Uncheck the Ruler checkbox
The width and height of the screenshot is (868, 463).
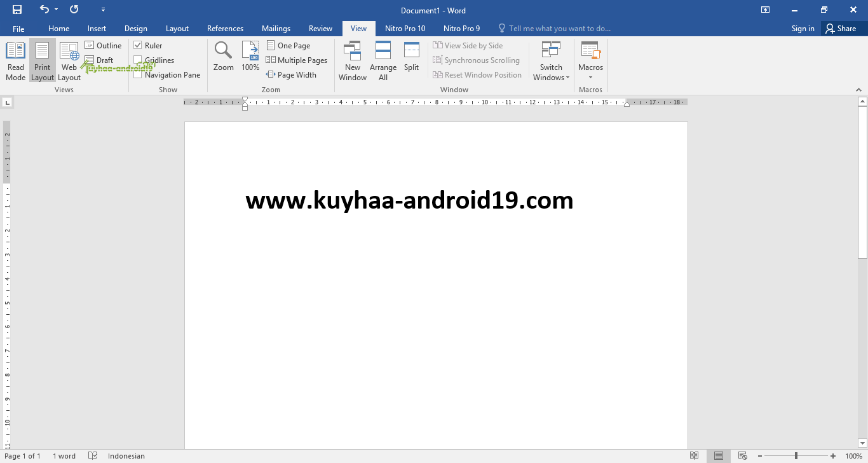(x=138, y=46)
